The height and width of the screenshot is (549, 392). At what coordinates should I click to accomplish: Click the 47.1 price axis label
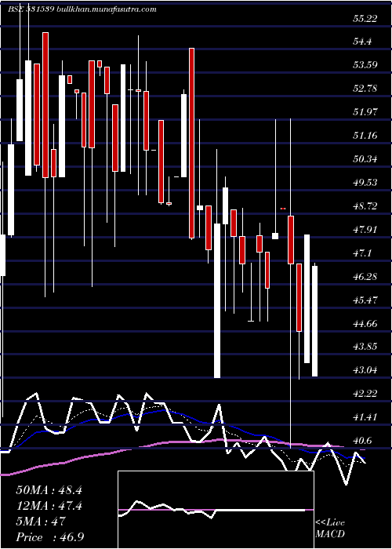[363, 253]
